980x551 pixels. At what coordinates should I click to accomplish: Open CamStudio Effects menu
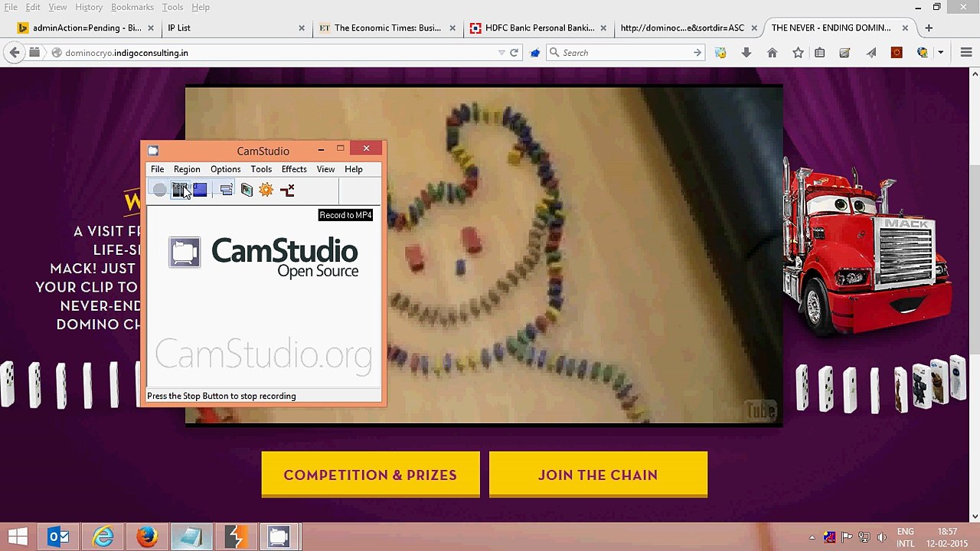(294, 169)
